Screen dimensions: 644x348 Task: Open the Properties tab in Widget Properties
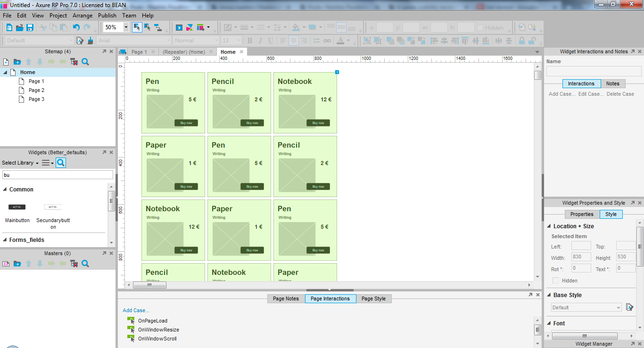582,214
